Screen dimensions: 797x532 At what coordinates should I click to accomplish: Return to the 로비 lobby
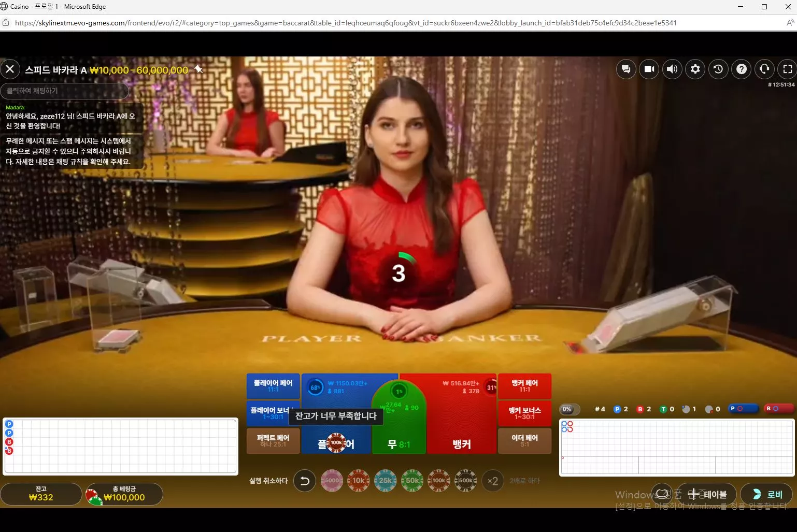click(x=767, y=494)
